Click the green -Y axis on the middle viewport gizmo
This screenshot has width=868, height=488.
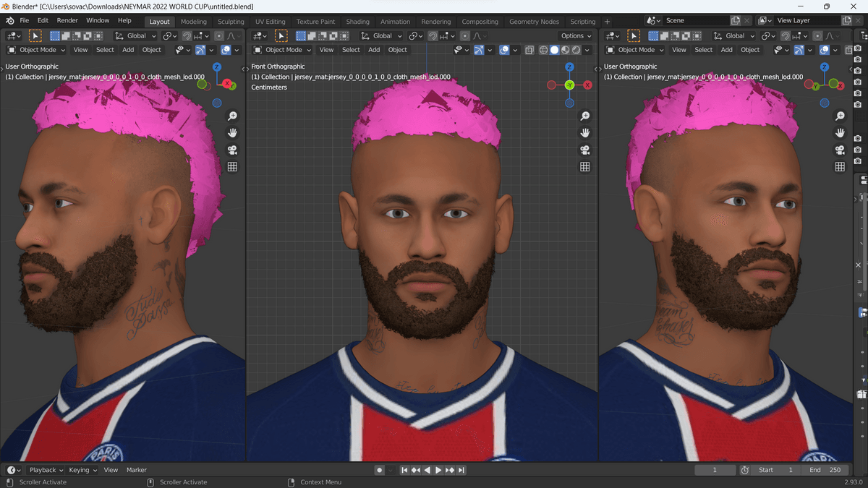pos(569,85)
